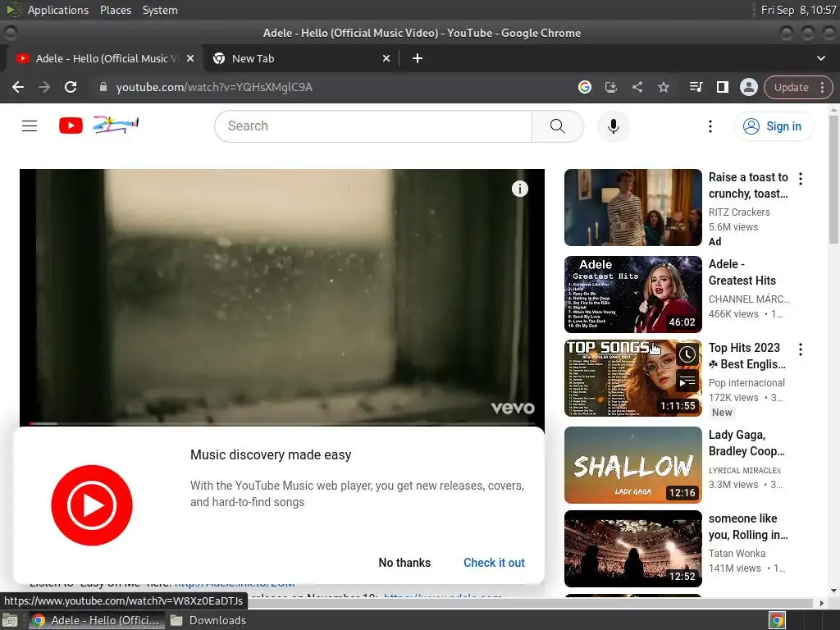Image resolution: width=840 pixels, height=630 pixels.
Task: Add Top Hits 2023 to queue
Action: pyautogui.click(x=687, y=381)
